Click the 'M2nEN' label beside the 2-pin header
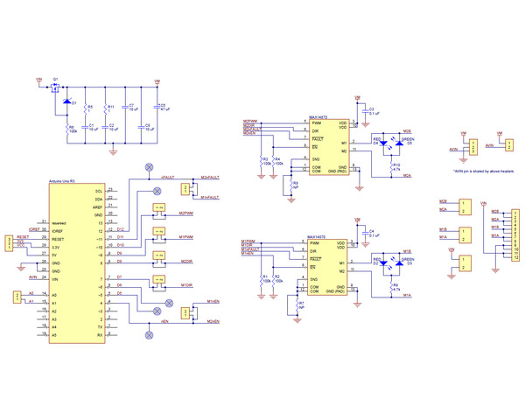The image size is (525, 420). [x=213, y=321]
